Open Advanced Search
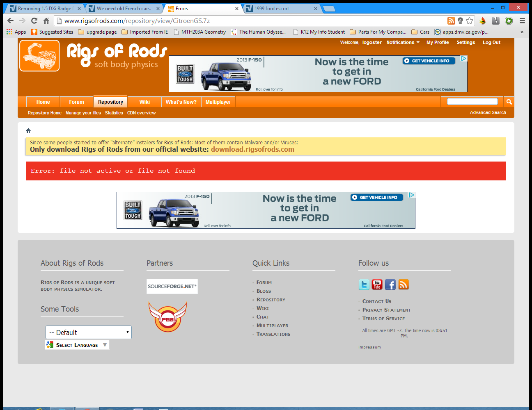The image size is (532, 410). tap(488, 112)
